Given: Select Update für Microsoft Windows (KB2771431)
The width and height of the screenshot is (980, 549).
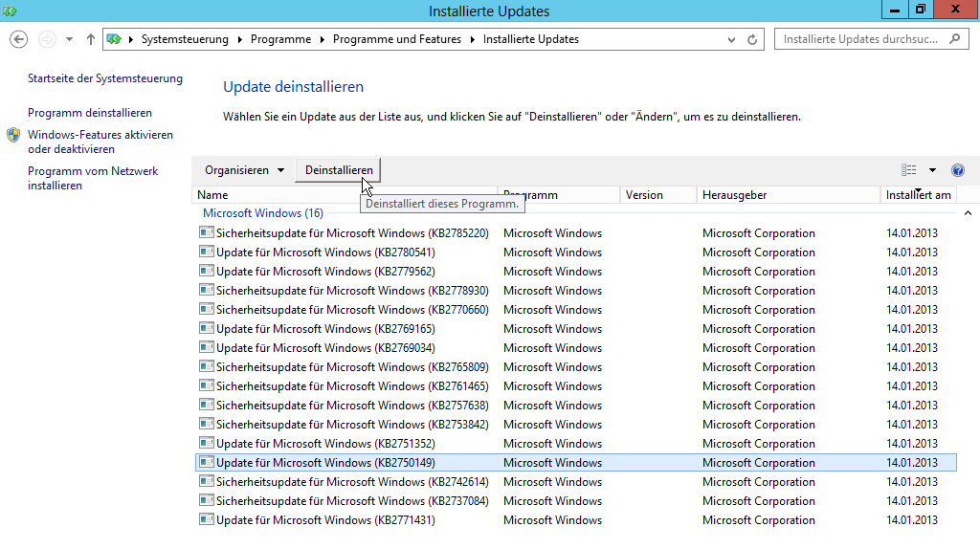Looking at the screenshot, I should click(x=325, y=520).
